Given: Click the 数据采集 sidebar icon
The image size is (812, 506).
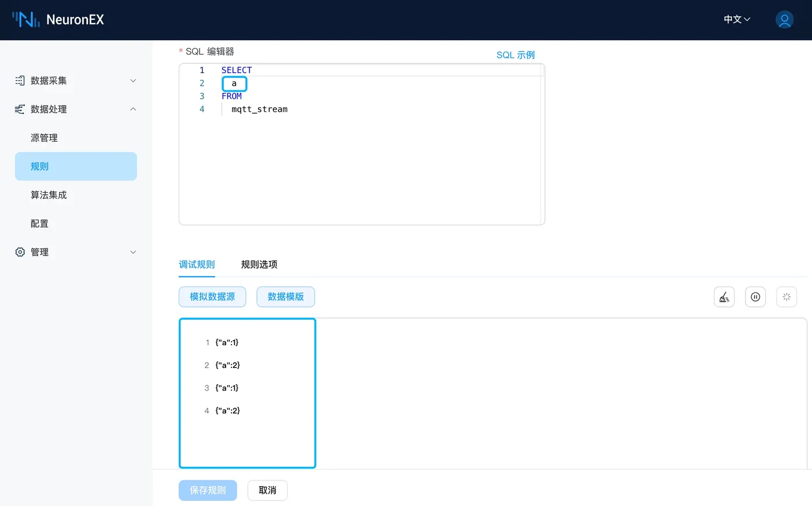Looking at the screenshot, I should coord(20,81).
